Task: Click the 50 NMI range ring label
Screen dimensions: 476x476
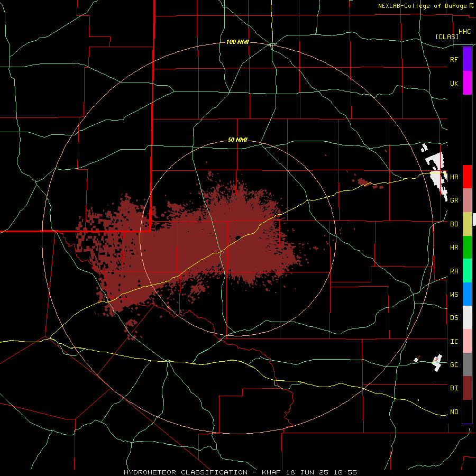Action: point(237,140)
